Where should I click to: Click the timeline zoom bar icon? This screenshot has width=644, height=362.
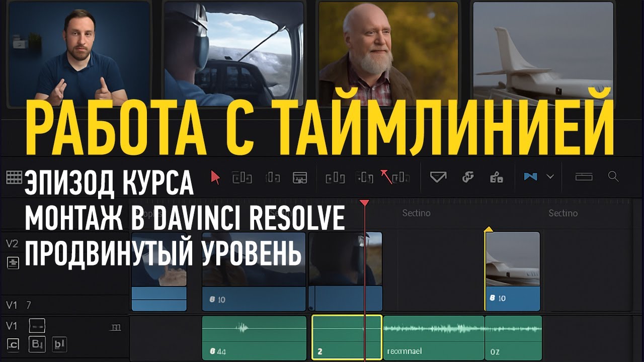point(584,176)
